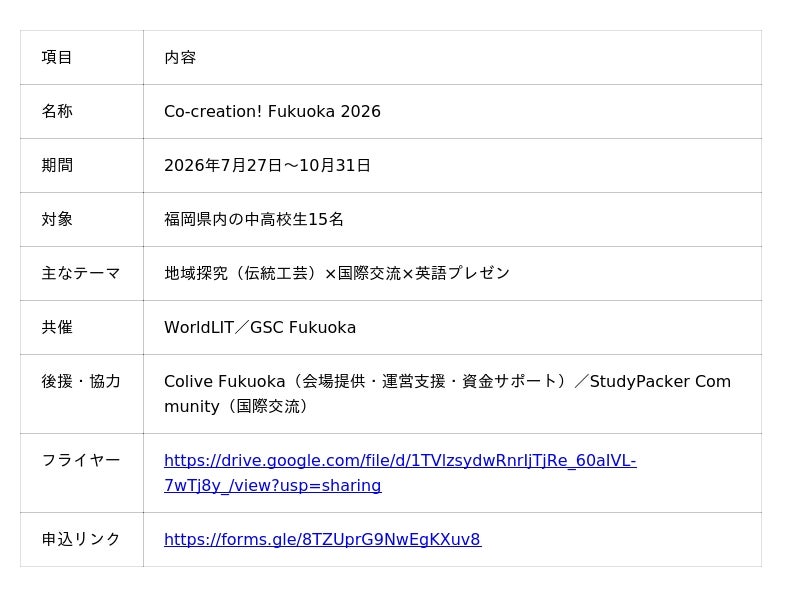Select the 申込リンク row label
Viewport: 800px width, 597px height.
click(81, 539)
